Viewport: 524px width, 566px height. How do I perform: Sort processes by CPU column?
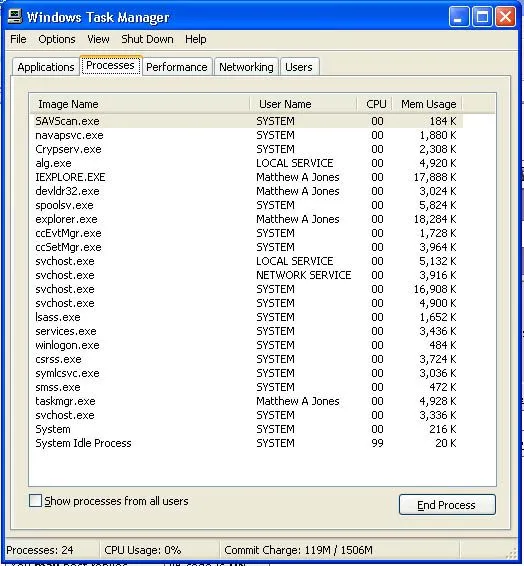tap(375, 104)
